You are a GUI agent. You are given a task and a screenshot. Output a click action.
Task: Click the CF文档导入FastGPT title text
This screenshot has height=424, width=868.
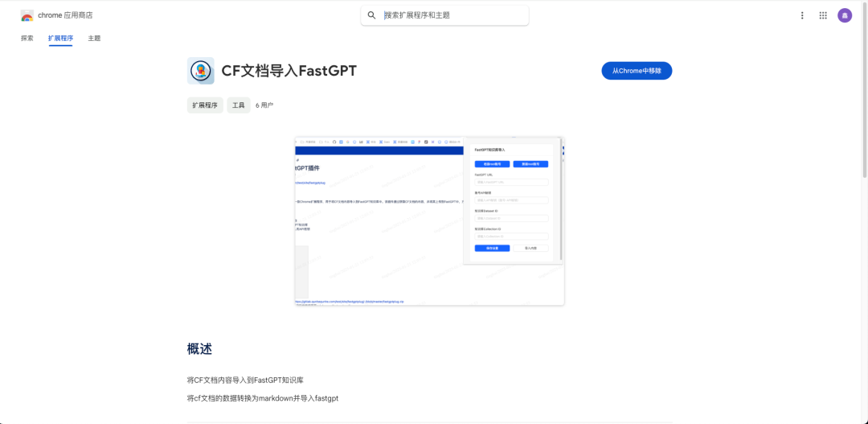(289, 71)
